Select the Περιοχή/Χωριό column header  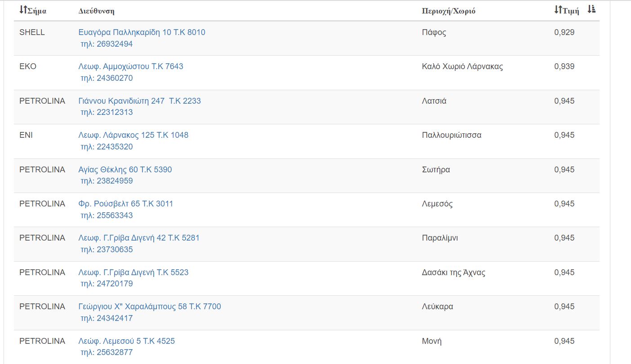tap(449, 11)
